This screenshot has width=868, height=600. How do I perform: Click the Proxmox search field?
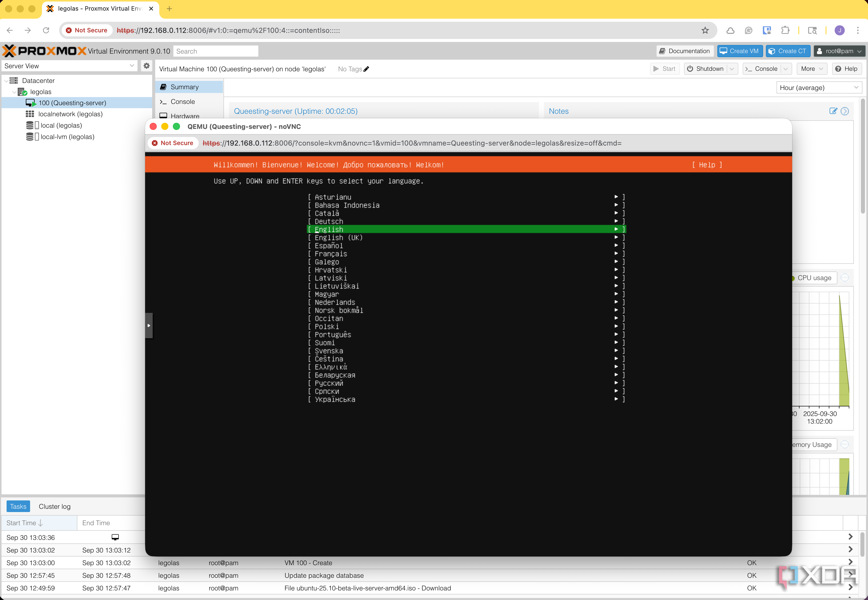216,51
